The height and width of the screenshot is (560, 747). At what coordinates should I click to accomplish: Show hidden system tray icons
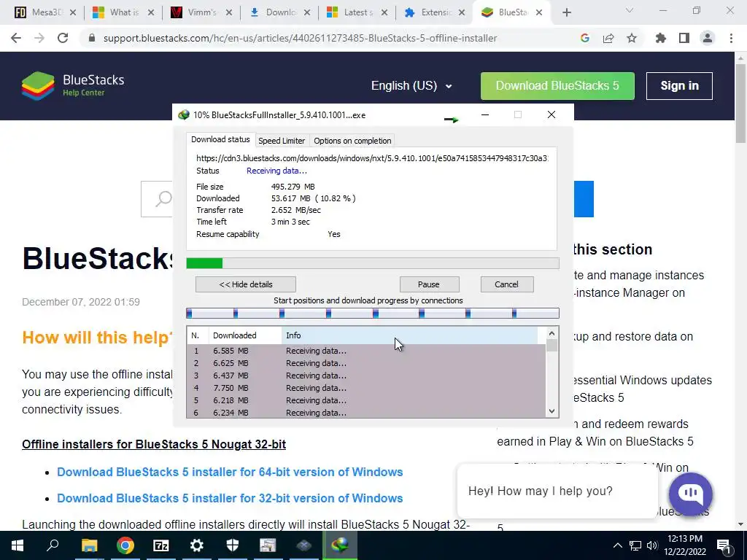click(617, 545)
